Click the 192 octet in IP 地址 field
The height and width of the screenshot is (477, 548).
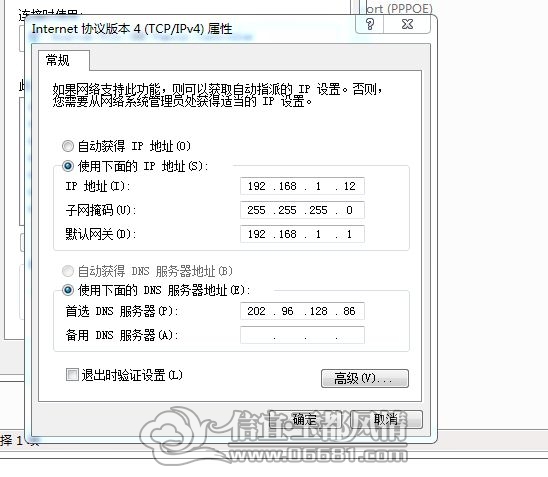(x=257, y=186)
